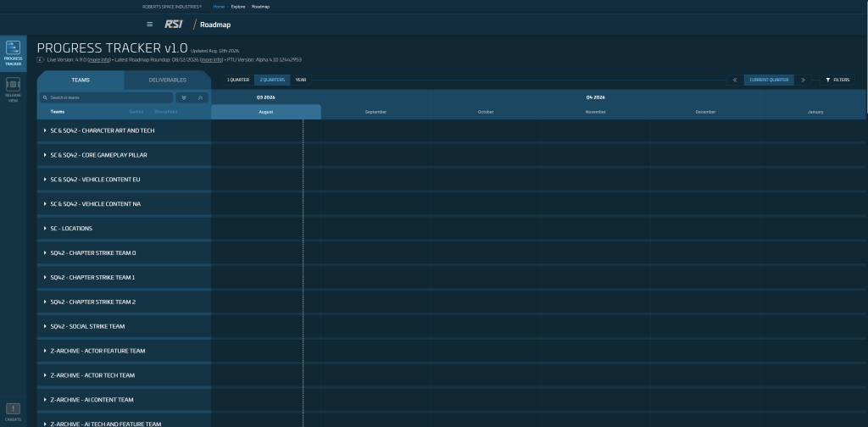The image size is (868, 427).
Task: Open more info link for Live Version
Action: pyautogui.click(x=100, y=60)
